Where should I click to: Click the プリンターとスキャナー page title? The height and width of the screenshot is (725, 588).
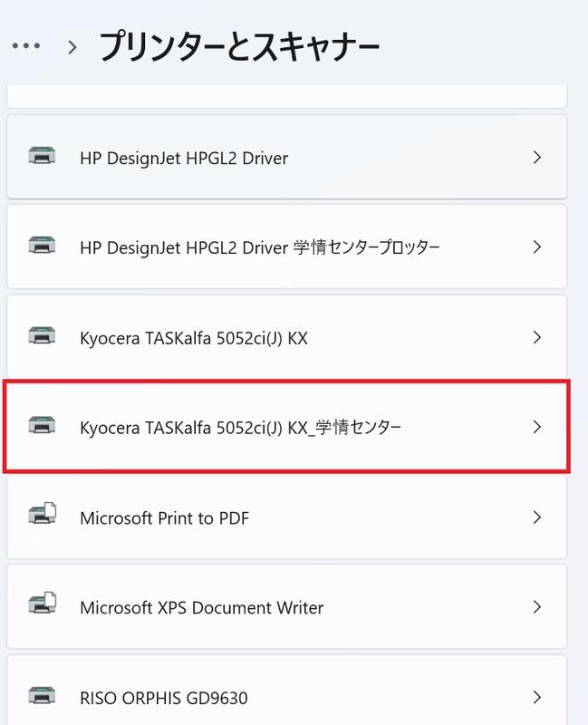pos(239,47)
